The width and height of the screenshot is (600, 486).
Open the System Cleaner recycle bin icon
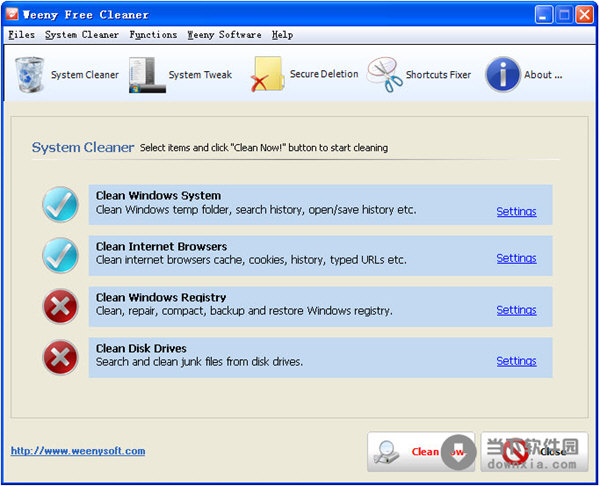pyautogui.click(x=29, y=75)
